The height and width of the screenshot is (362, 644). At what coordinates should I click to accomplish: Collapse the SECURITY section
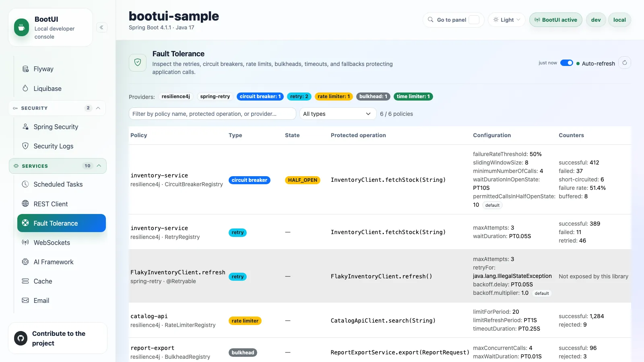(57, 108)
